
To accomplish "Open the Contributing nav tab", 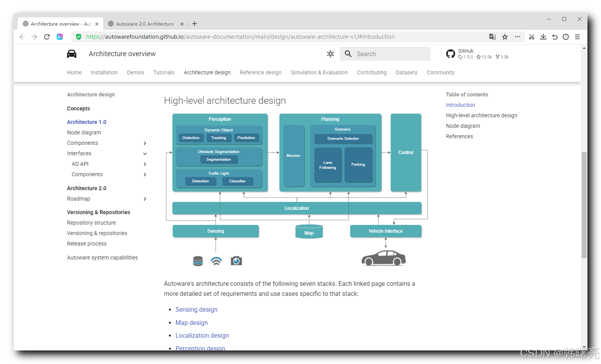I will click(x=372, y=72).
